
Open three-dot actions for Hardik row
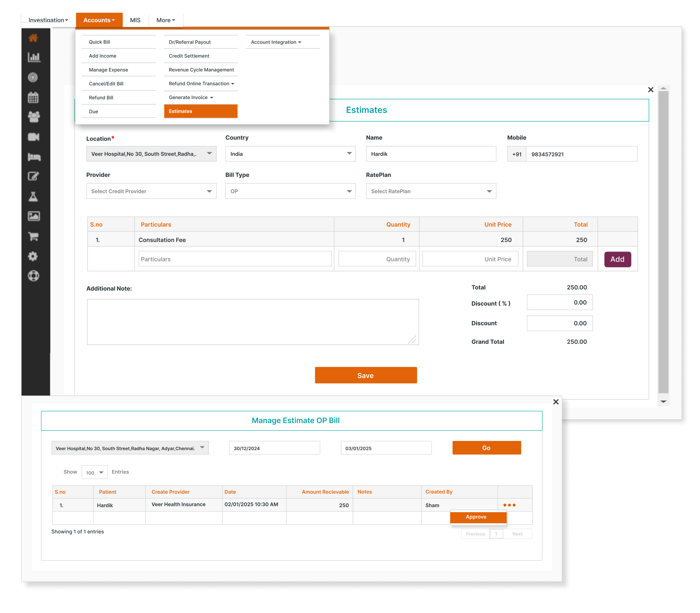(509, 505)
